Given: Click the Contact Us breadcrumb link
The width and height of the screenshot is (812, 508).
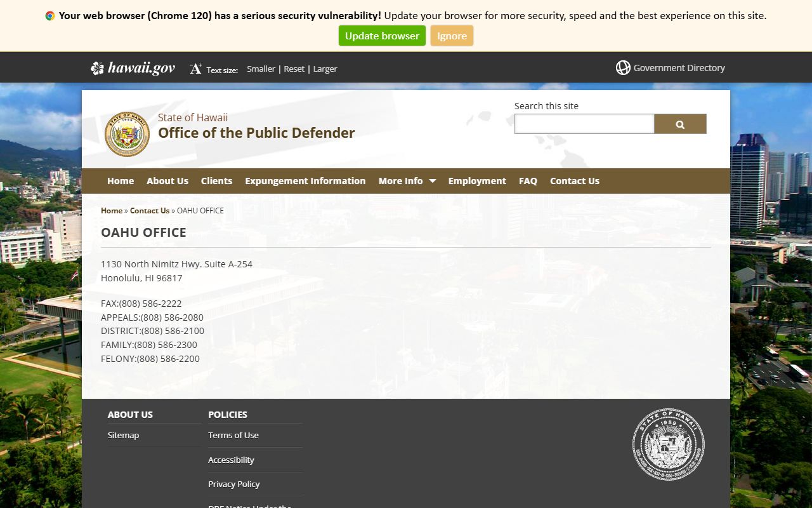Looking at the screenshot, I should pyautogui.click(x=150, y=210).
